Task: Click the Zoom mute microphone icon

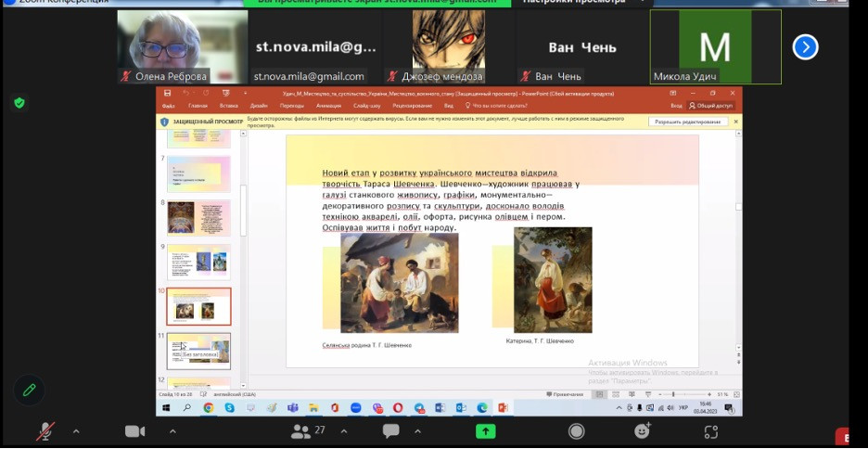Action: [45, 431]
